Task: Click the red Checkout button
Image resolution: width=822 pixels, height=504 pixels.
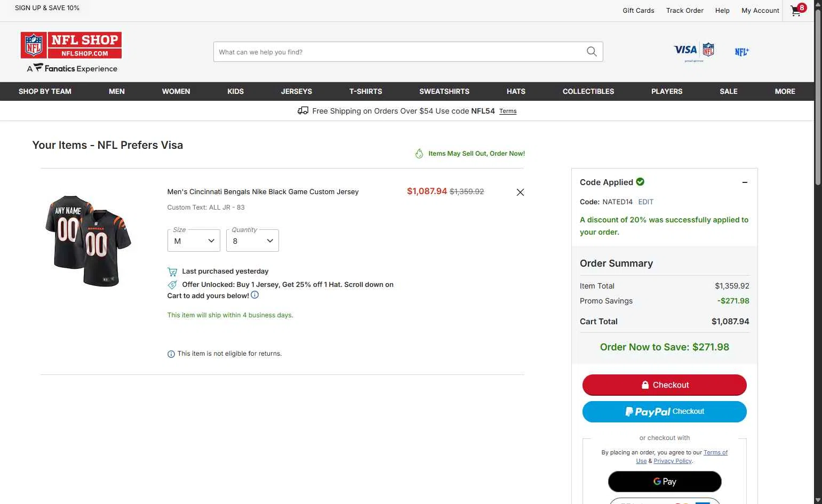Action: coord(664,385)
